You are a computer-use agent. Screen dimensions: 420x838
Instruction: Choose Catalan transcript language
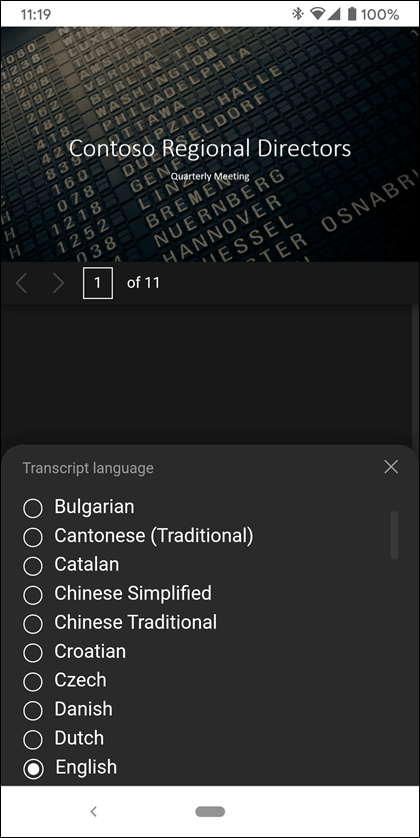[71, 565]
